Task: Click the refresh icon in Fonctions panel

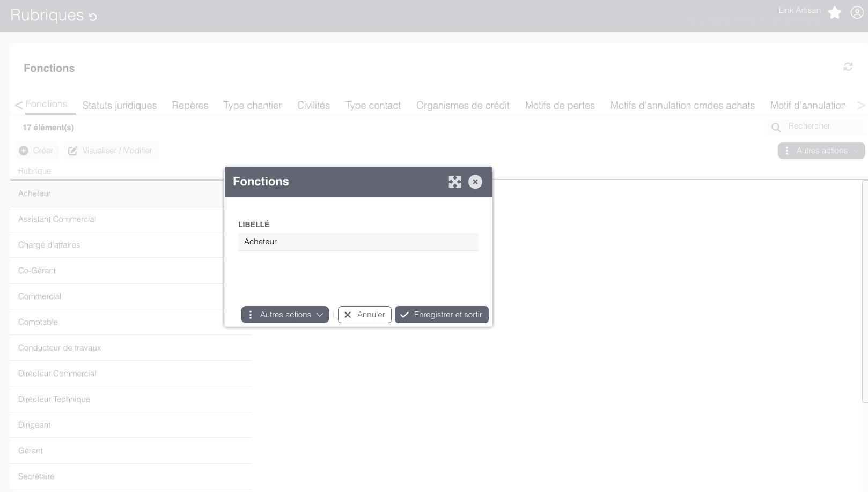Action: tap(848, 66)
